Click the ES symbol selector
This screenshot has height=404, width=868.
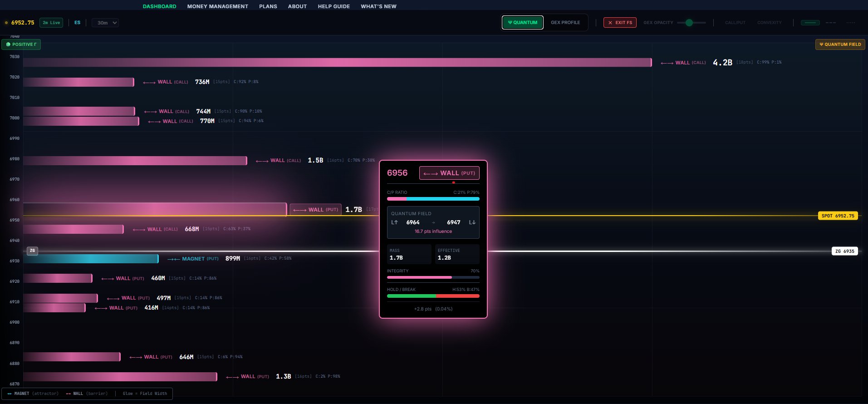pyautogui.click(x=77, y=23)
